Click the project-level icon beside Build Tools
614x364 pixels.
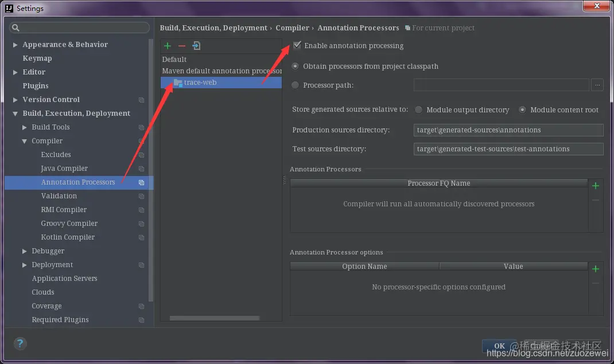point(141,127)
